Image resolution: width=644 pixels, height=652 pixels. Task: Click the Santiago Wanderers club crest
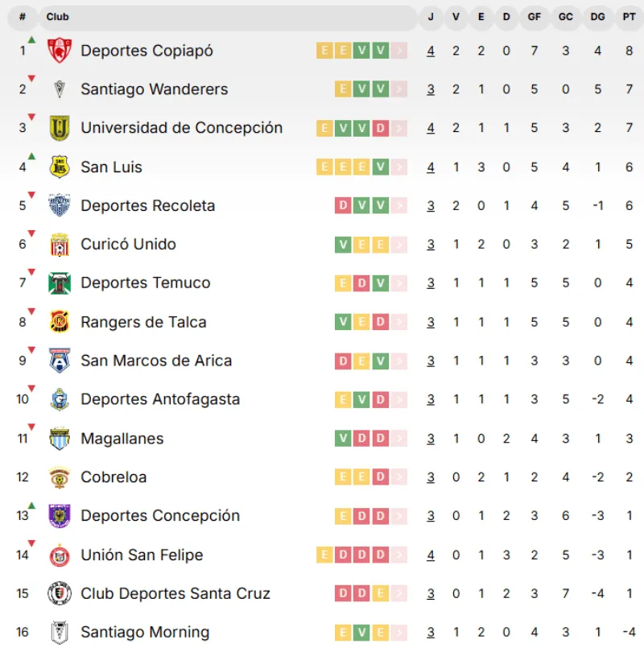[x=60, y=89]
